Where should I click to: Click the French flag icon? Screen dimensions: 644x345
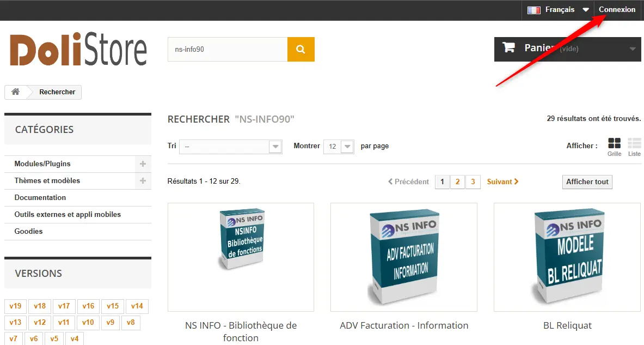pyautogui.click(x=533, y=10)
